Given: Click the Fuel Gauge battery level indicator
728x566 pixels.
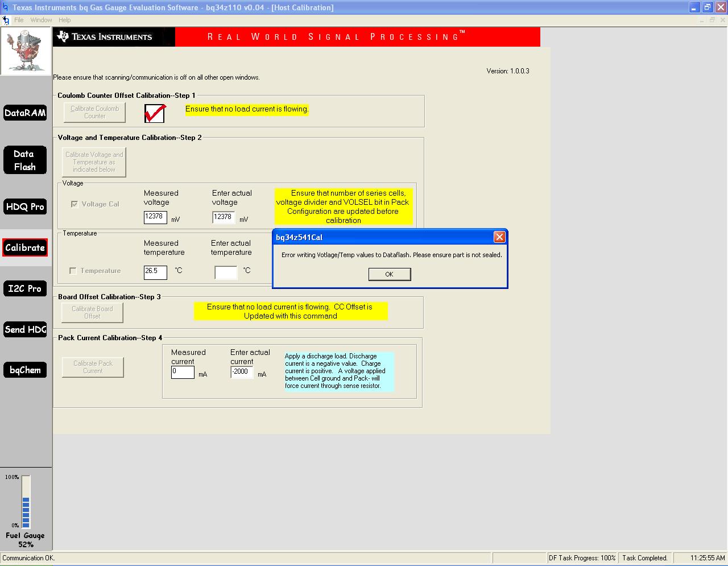Looking at the screenshot, I should click(x=26, y=502).
